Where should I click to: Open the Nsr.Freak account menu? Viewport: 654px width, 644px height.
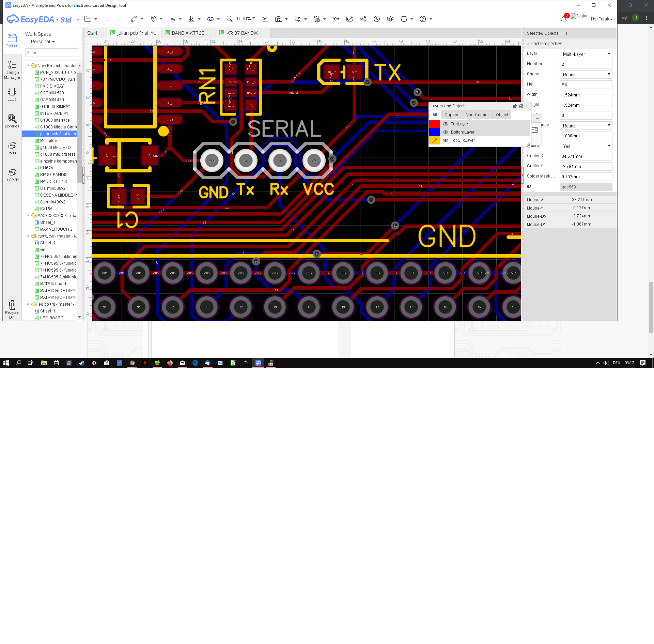coord(602,19)
